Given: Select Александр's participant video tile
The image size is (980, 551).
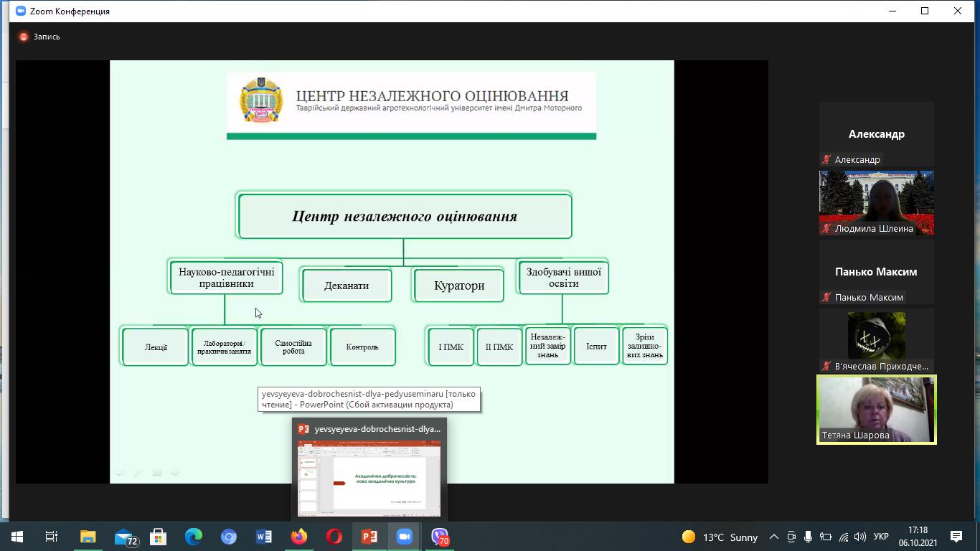Looking at the screenshot, I should pos(876,134).
